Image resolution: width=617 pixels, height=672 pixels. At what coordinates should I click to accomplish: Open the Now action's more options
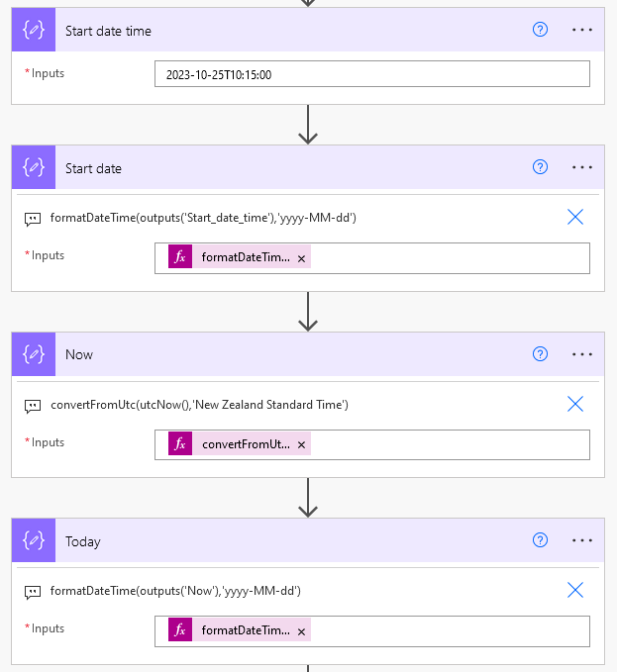tap(582, 354)
